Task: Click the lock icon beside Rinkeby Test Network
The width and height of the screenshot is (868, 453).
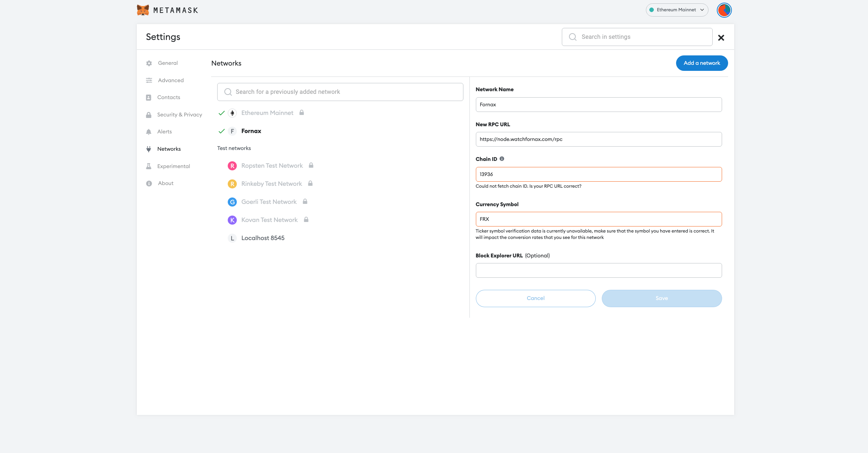Action: coord(310,184)
